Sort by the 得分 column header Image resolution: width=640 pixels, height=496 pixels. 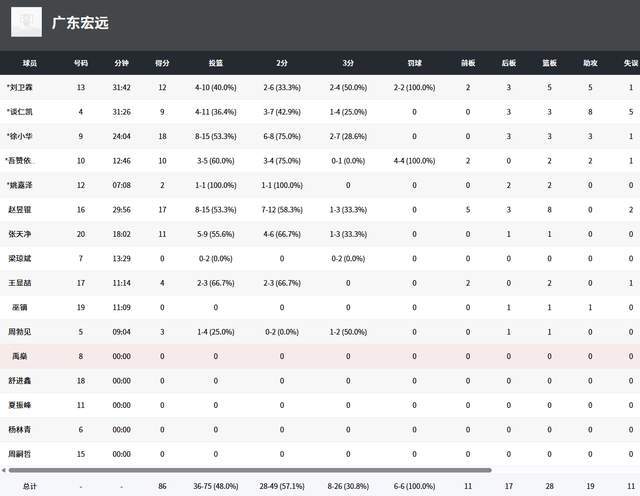click(162, 62)
